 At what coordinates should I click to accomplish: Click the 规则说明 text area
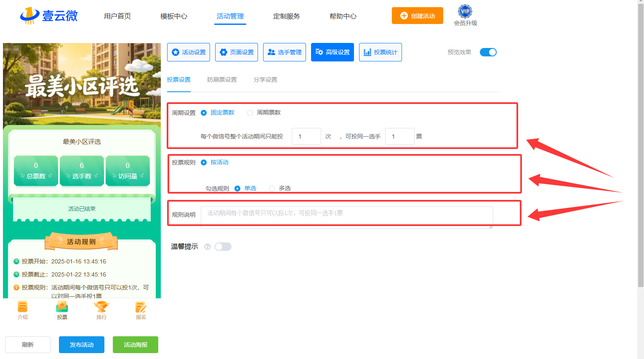[347, 217]
